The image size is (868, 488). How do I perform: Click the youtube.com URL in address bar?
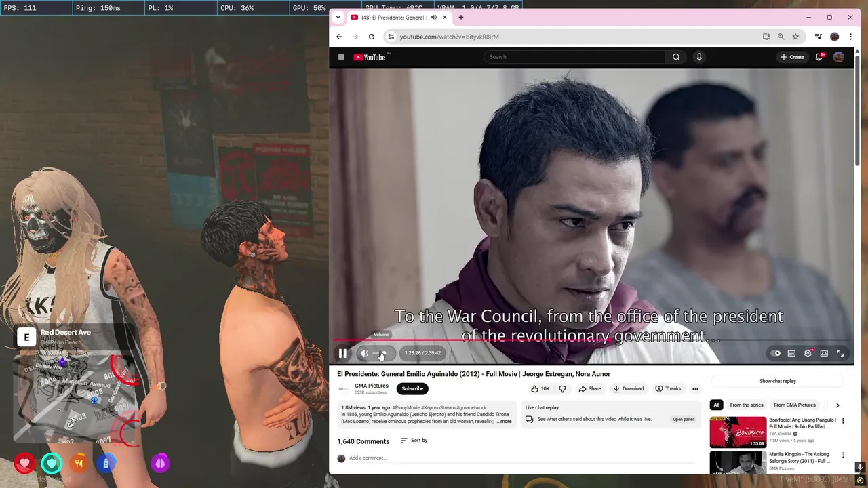(x=449, y=37)
